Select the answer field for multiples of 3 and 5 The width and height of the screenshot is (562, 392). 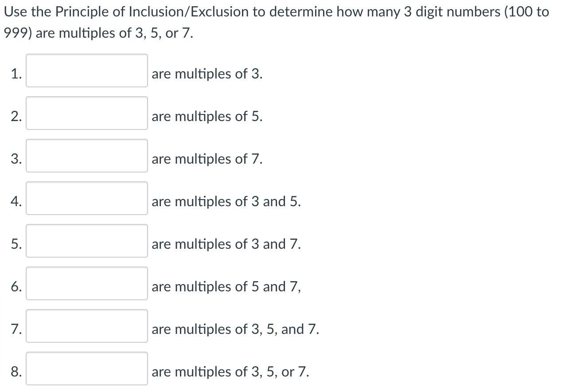[86, 197]
